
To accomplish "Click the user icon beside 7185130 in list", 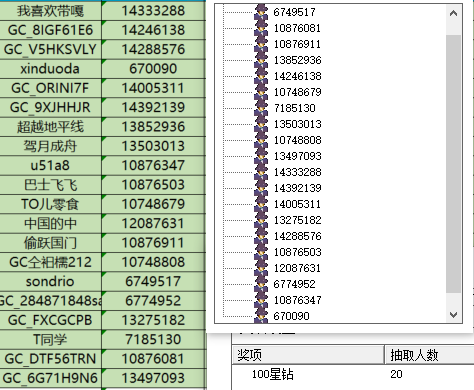I will coord(261,108).
